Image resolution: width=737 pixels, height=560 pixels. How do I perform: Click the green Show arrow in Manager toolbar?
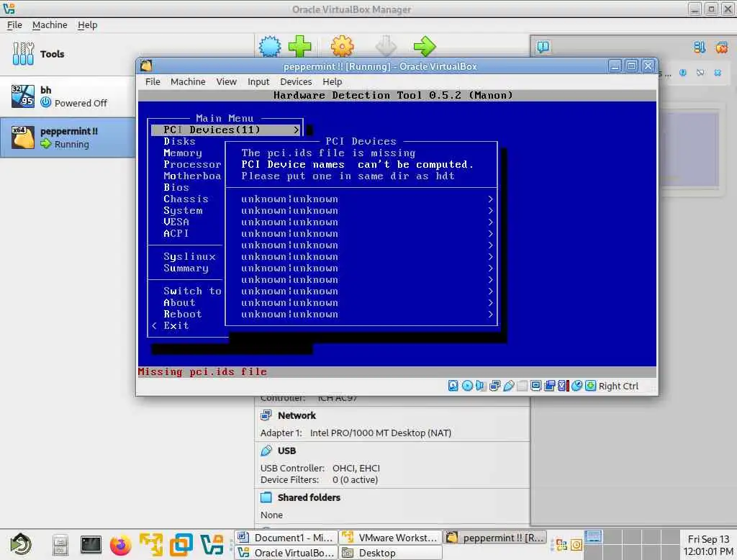[x=425, y=47]
